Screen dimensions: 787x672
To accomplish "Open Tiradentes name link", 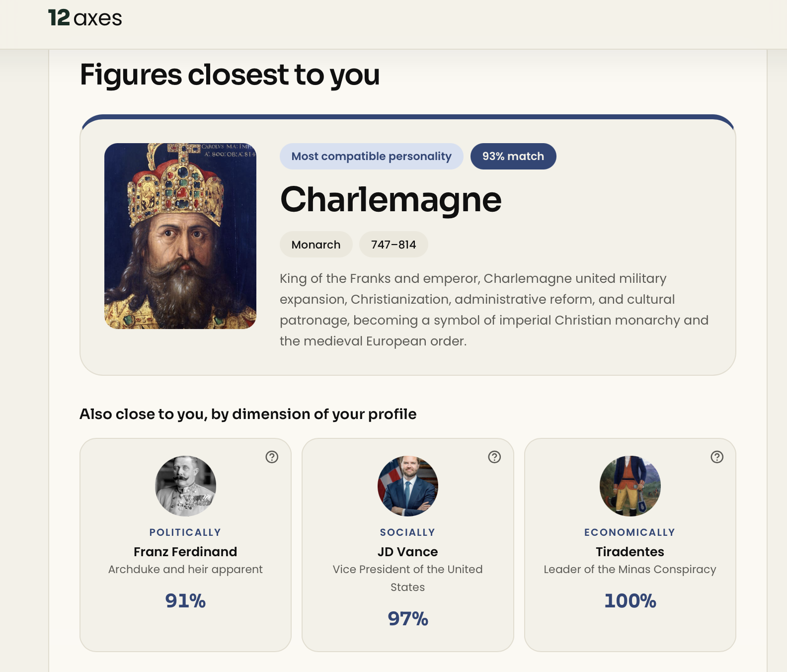I will pyautogui.click(x=630, y=552).
